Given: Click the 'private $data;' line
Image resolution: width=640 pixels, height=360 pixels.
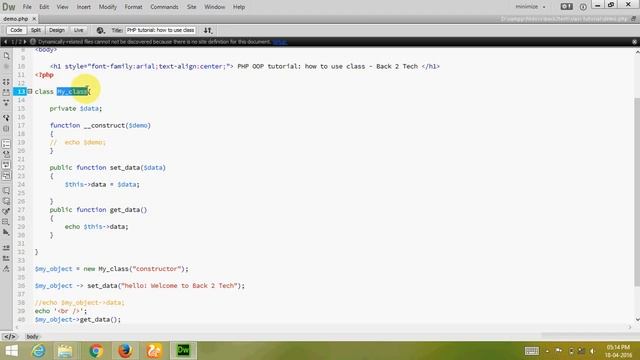Looking at the screenshot, I should [76, 109].
